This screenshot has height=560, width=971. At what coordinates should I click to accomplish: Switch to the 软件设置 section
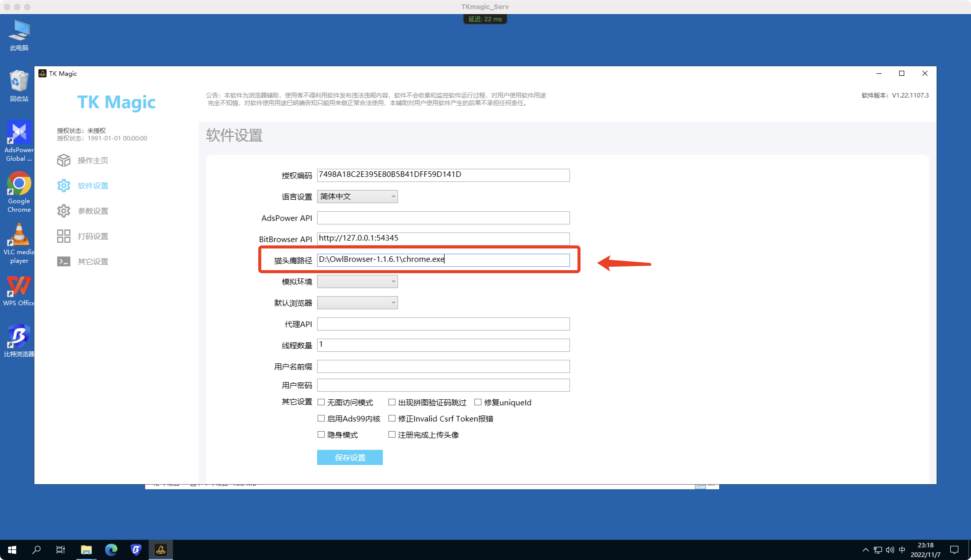92,185
